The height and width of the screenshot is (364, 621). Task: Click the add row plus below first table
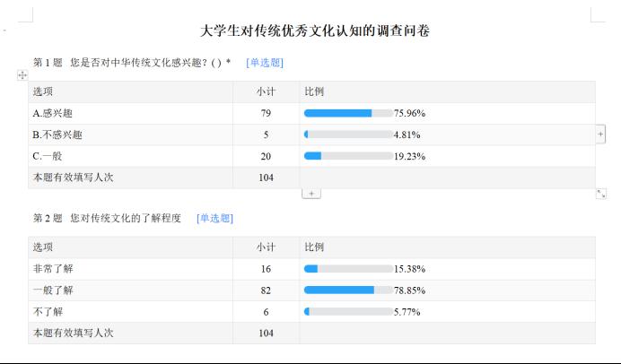(311, 194)
